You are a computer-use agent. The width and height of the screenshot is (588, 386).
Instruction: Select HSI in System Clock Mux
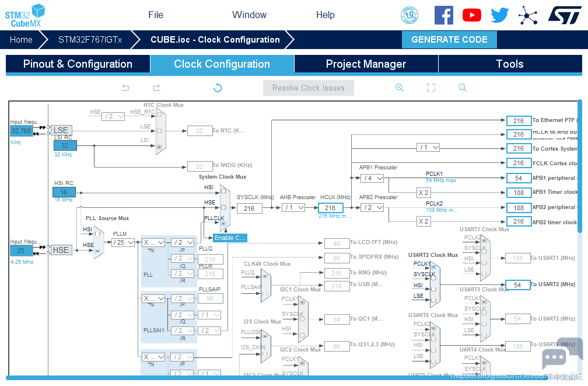[x=223, y=191]
